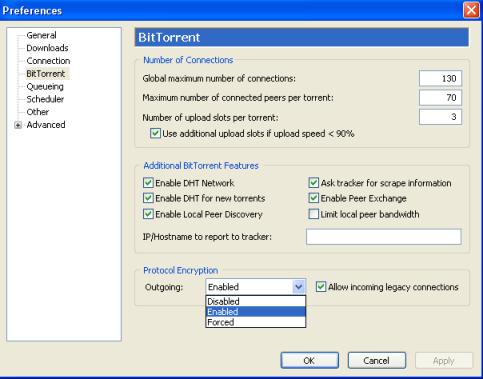
Task: Pick Forced from the encryption list
Action: (256, 322)
